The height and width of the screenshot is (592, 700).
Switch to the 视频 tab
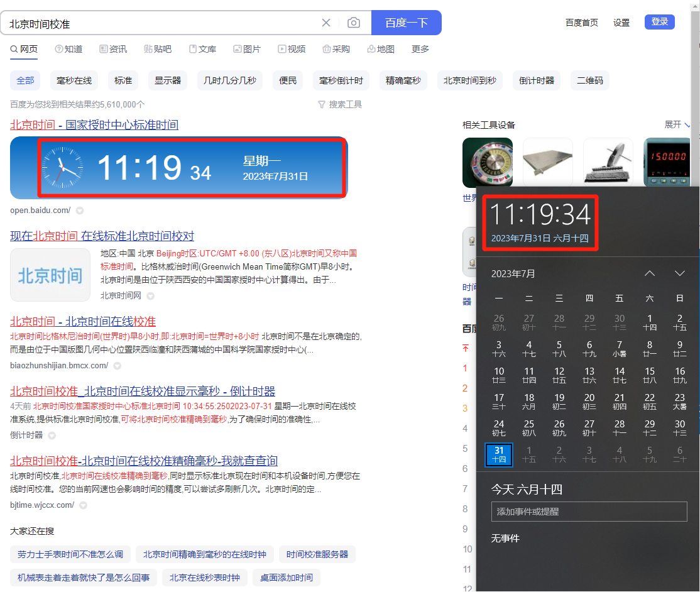(292, 49)
